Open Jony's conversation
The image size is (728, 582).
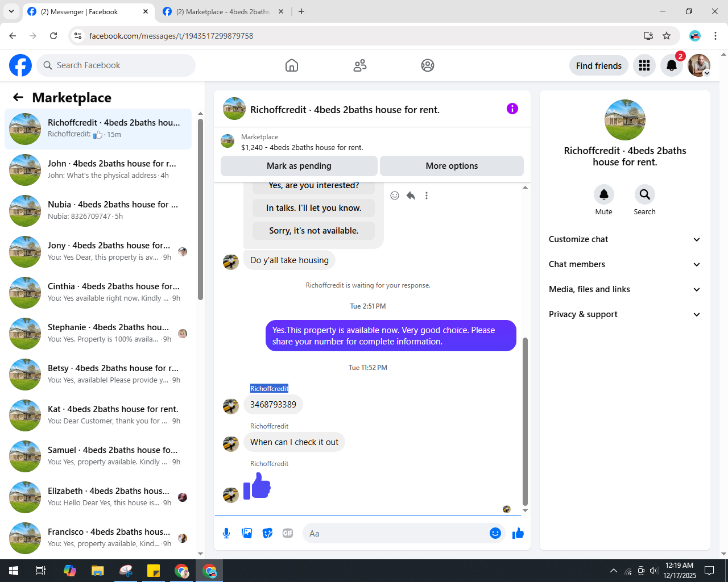pos(98,252)
